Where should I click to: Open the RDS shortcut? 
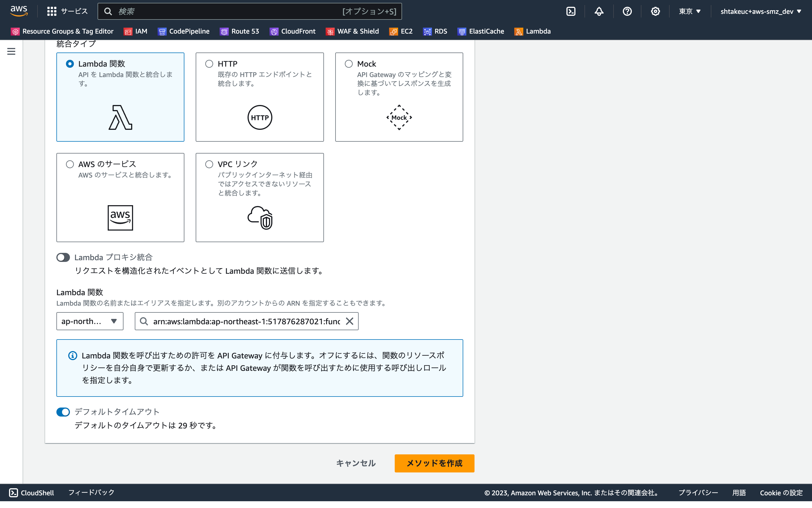coord(435,31)
